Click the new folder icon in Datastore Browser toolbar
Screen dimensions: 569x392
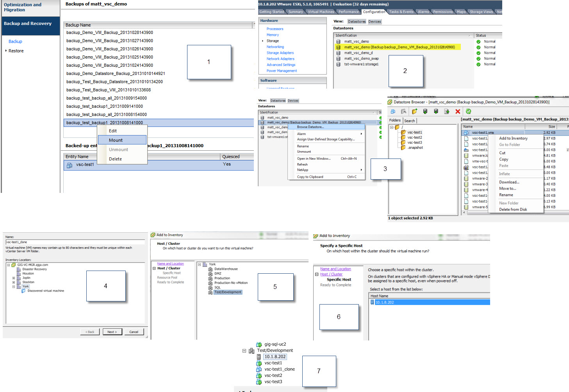pos(414,112)
